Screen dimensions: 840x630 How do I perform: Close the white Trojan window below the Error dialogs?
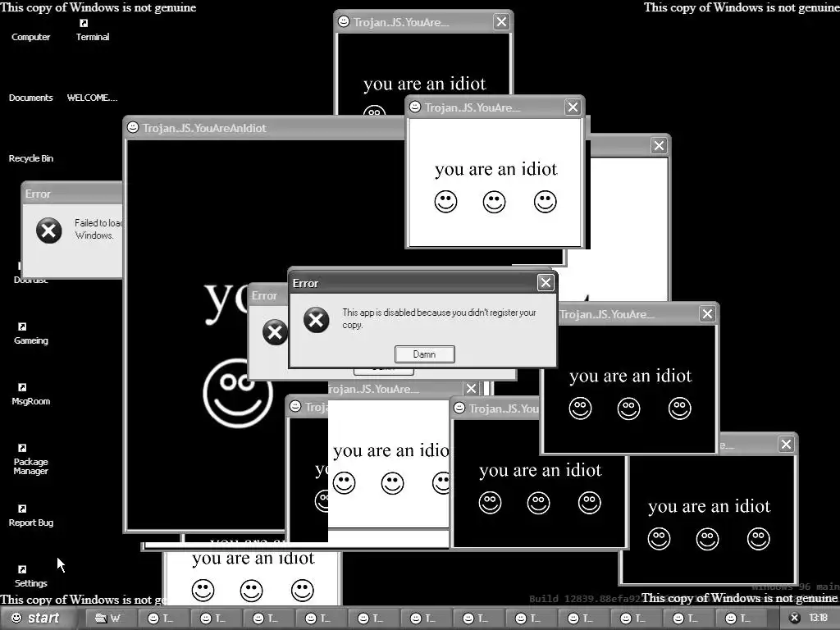[x=471, y=388]
